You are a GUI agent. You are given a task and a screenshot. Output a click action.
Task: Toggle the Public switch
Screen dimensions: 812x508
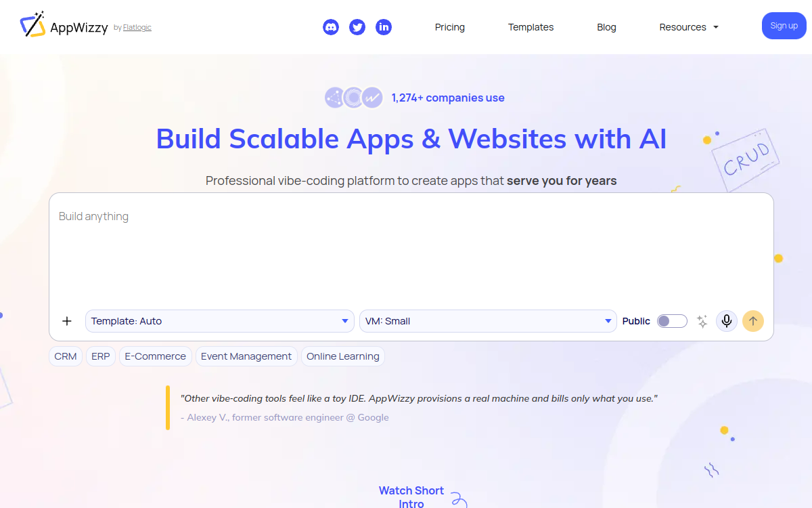pyautogui.click(x=672, y=321)
